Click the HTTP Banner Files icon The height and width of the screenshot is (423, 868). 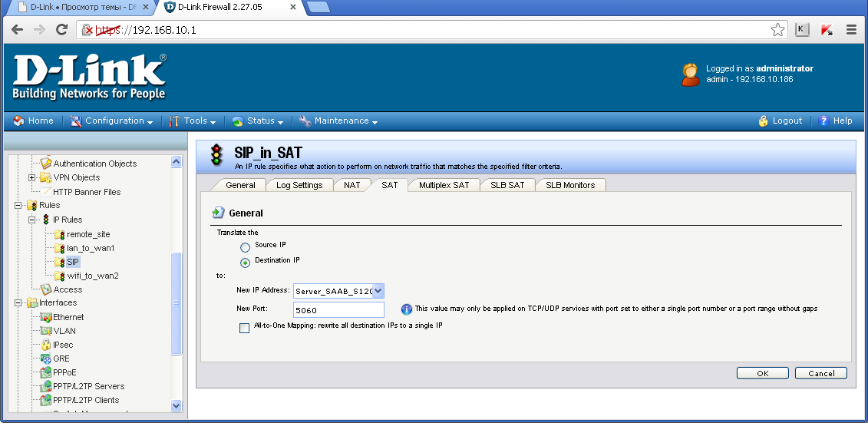(46, 192)
